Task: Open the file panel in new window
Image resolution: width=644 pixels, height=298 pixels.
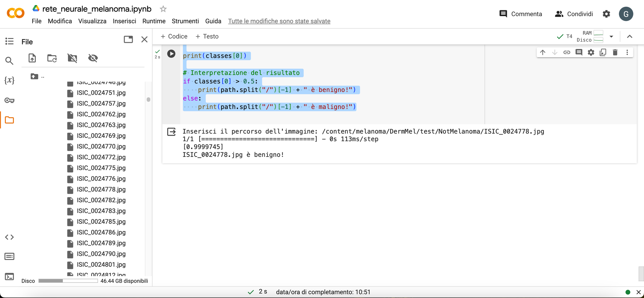Action: click(x=128, y=39)
